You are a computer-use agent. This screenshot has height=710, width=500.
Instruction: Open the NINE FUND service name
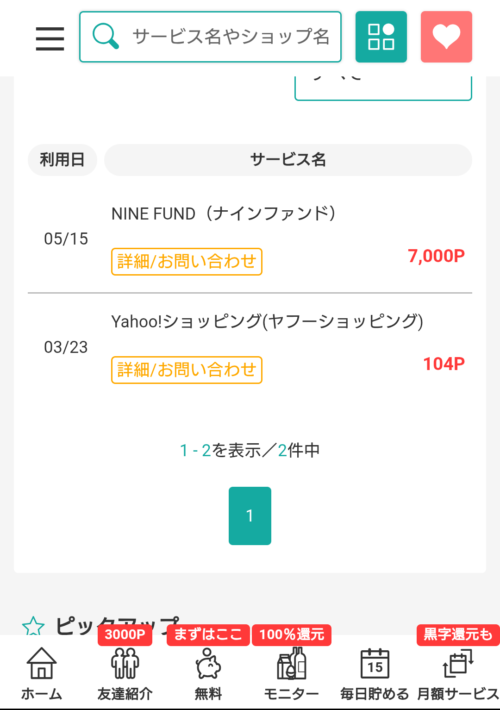click(224, 213)
